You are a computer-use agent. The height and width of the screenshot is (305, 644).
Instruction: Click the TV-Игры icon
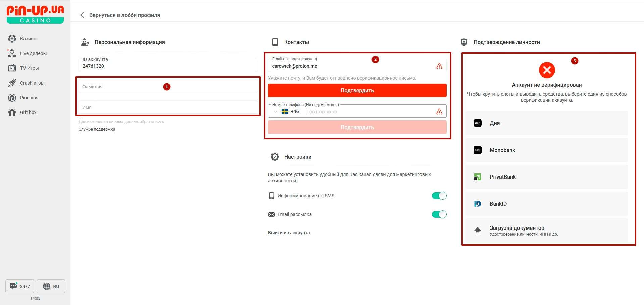(12, 68)
